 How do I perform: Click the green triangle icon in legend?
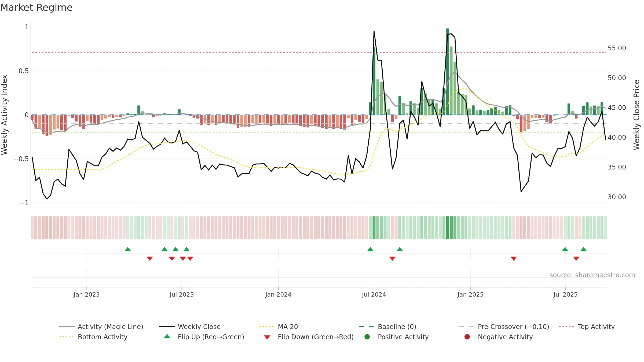167,336
